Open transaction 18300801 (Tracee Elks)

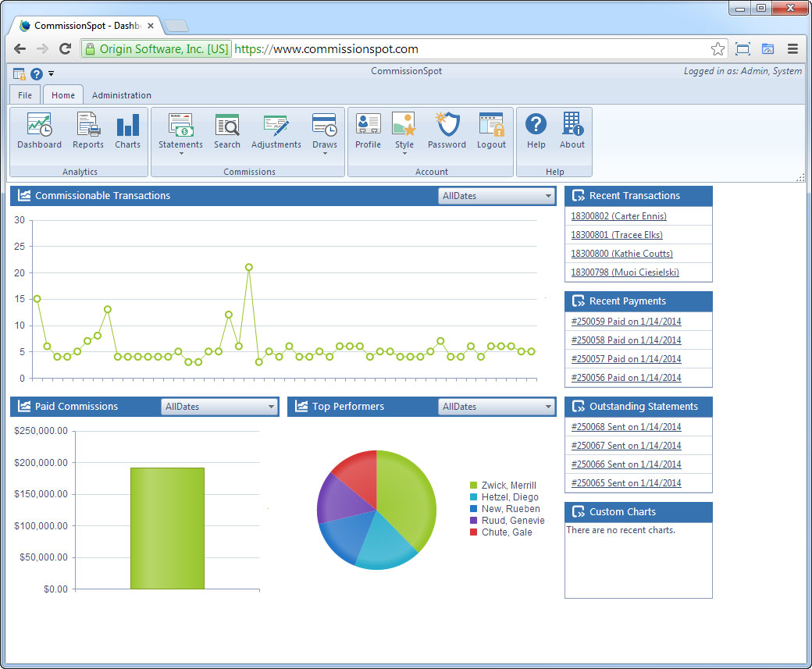pyautogui.click(x=617, y=234)
